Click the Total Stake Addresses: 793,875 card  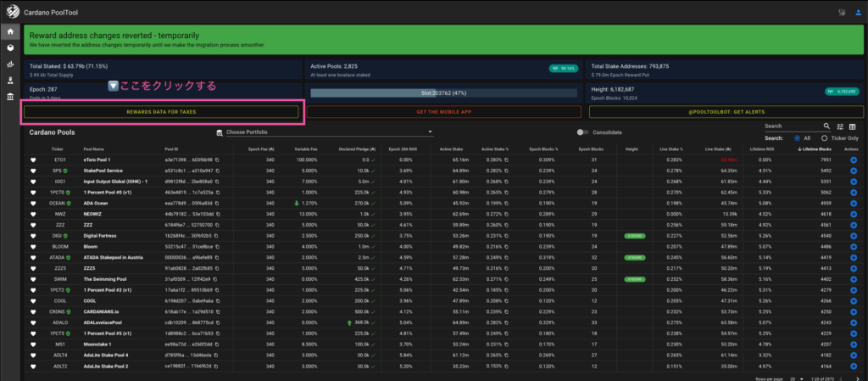(x=726, y=70)
